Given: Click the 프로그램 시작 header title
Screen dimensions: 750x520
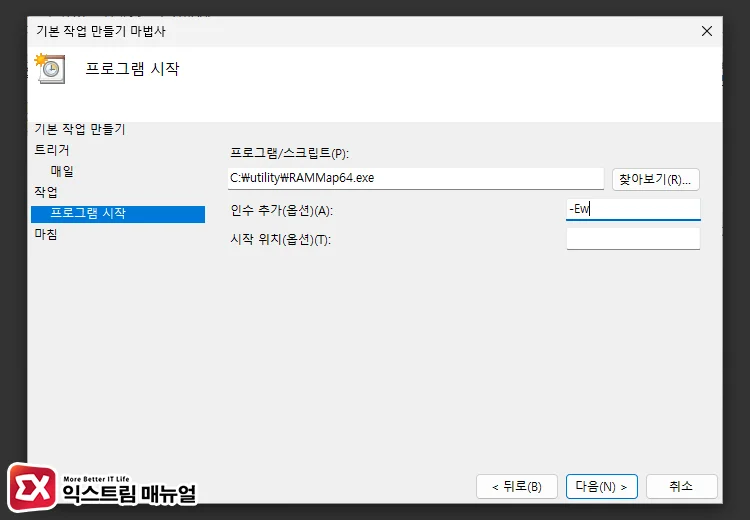Looking at the screenshot, I should (x=132, y=69).
